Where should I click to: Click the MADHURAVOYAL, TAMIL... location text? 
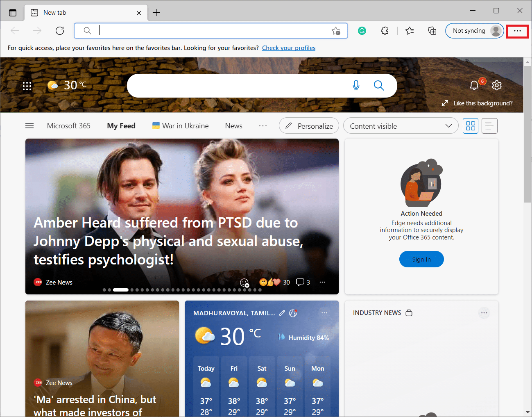click(x=234, y=313)
